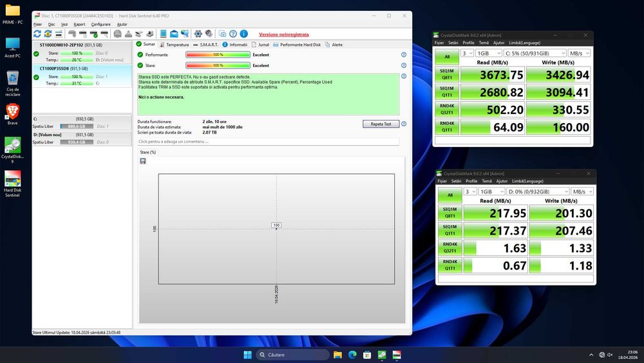
Task: Click the save icon above the Stare chart
Action: tap(143, 161)
